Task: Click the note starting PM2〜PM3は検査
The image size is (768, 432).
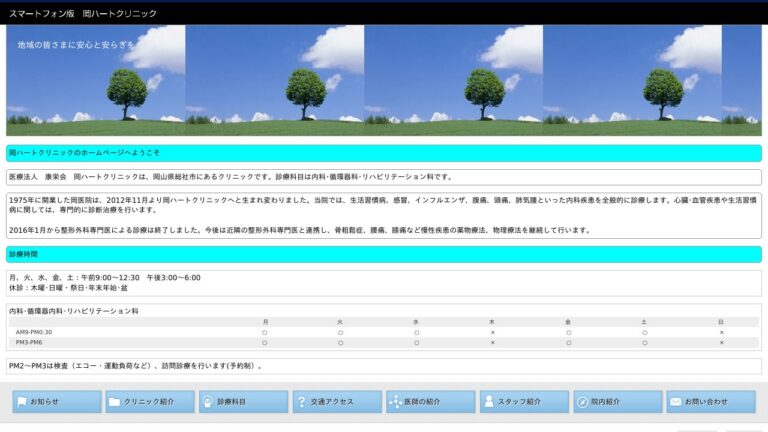Action: 136,366
